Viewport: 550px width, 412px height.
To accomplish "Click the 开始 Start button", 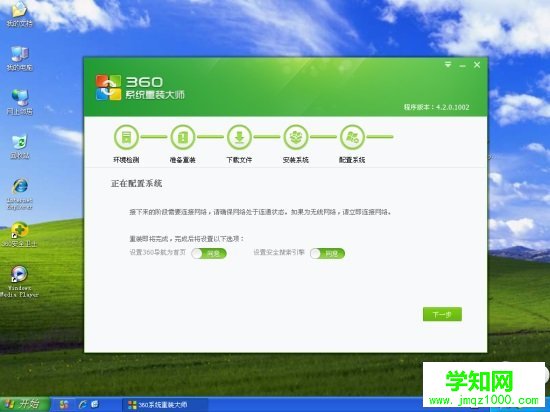I will [24, 404].
